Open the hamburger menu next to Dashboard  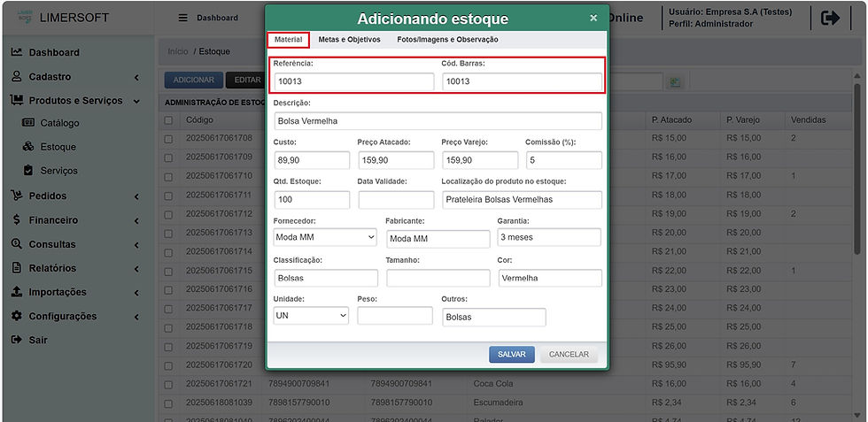(182, 18)
